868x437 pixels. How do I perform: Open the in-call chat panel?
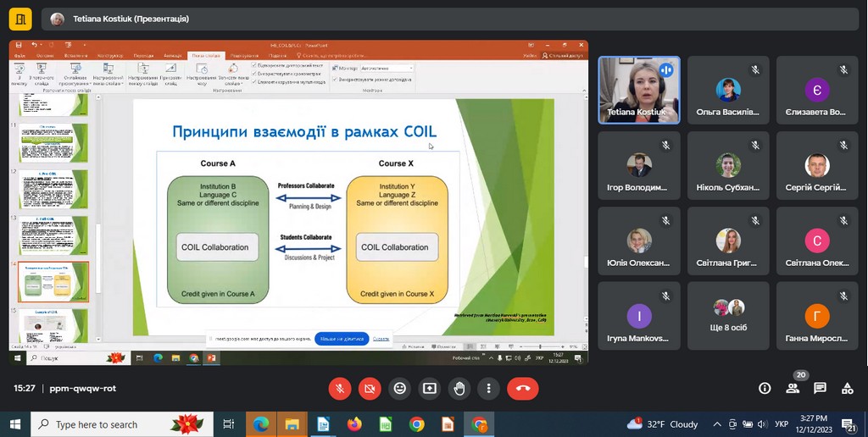tap(820, 389)
